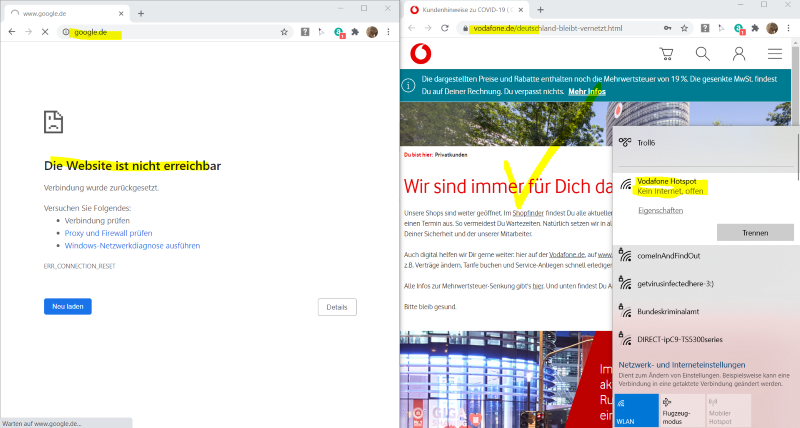Open Vodafone site search magnifier

[x=703, y=54]
